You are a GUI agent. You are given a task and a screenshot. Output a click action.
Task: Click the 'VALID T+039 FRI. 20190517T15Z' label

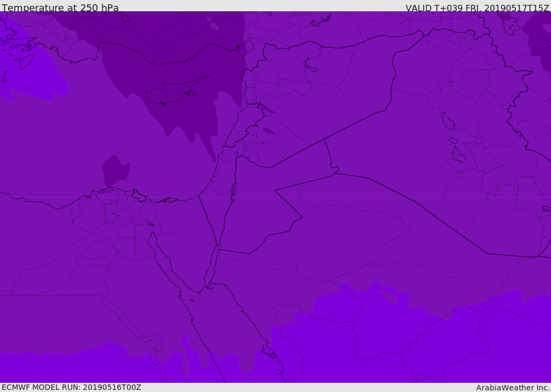click(477, 8)
